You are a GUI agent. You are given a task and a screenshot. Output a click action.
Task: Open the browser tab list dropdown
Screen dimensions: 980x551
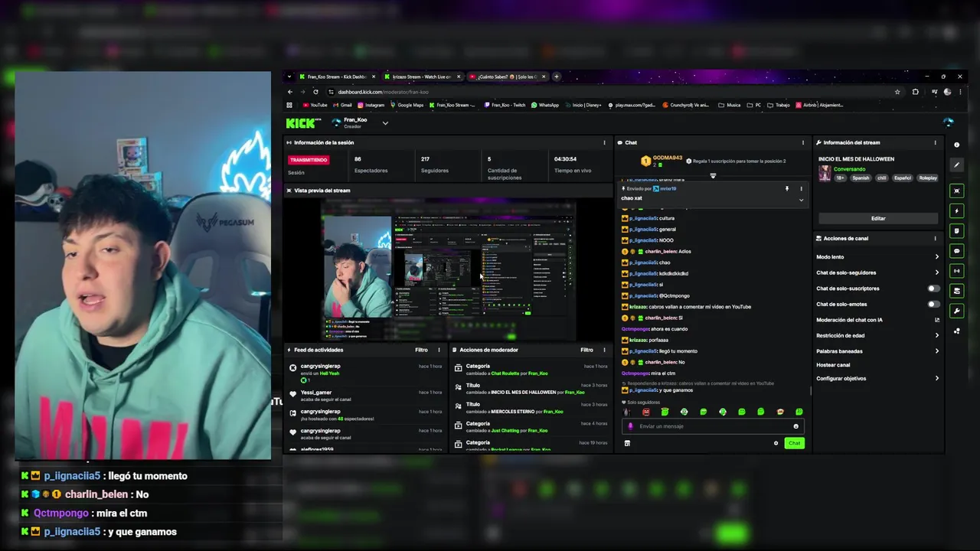pos(289,77)
